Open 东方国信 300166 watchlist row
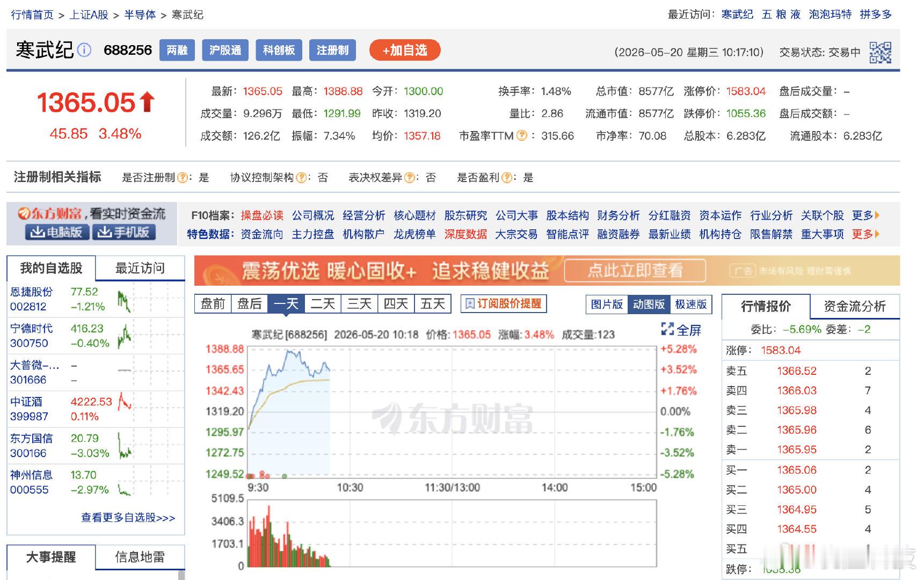 pos(96,446)
